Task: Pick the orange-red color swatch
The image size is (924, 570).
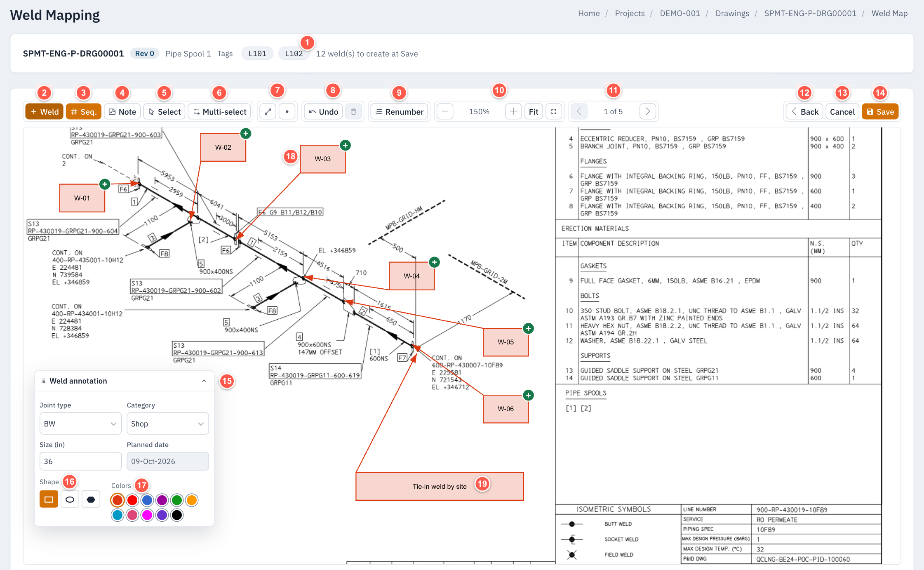Action: [118, 500]
